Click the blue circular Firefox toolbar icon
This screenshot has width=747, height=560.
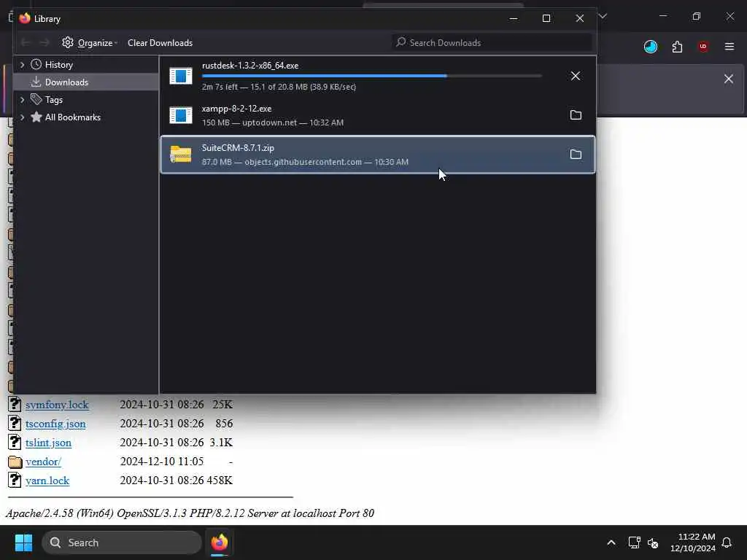click(650, 47)
